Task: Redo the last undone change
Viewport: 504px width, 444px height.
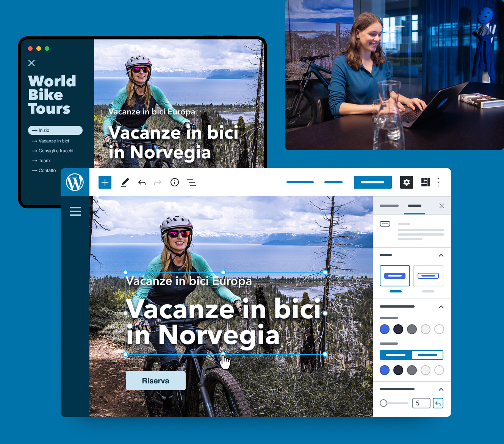Action: (158, 183)
